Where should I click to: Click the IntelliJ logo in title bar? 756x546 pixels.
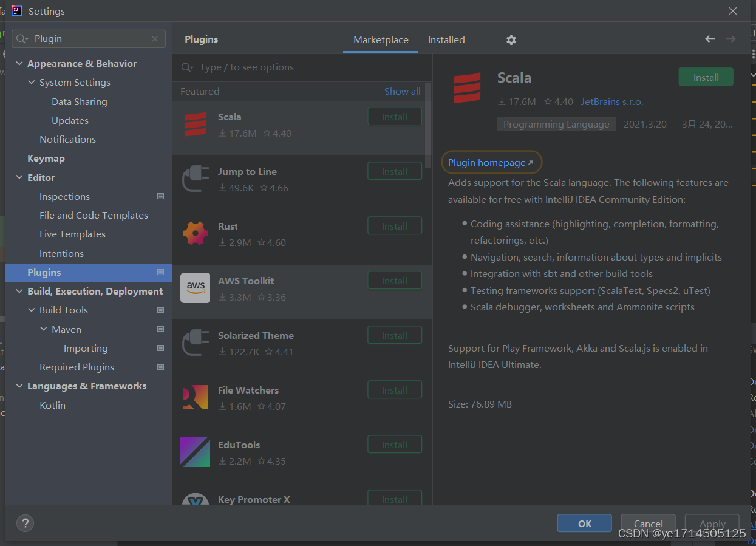pyautogui.click(x=17, y=11)
